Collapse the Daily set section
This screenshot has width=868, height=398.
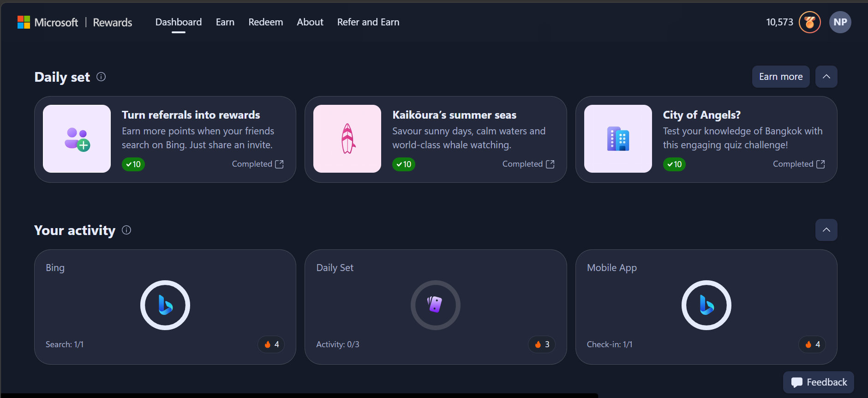826,77
